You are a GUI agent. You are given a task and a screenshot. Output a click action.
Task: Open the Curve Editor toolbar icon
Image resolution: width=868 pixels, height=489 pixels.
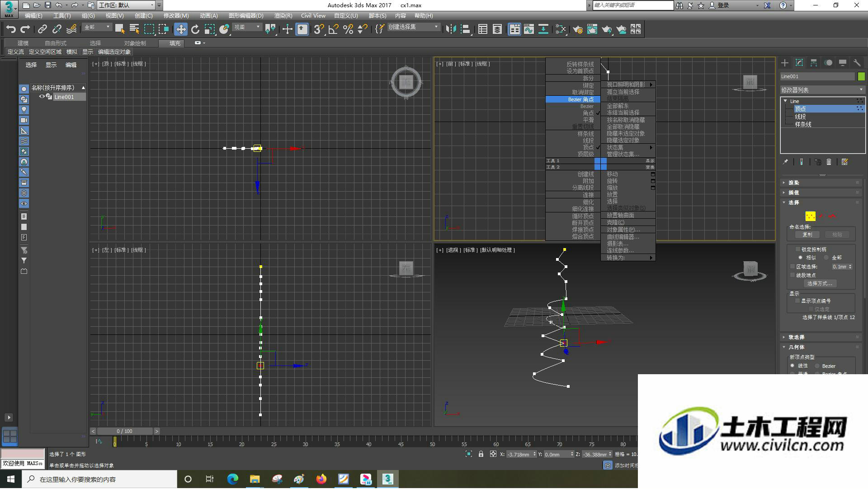click(x=529, y=29)
